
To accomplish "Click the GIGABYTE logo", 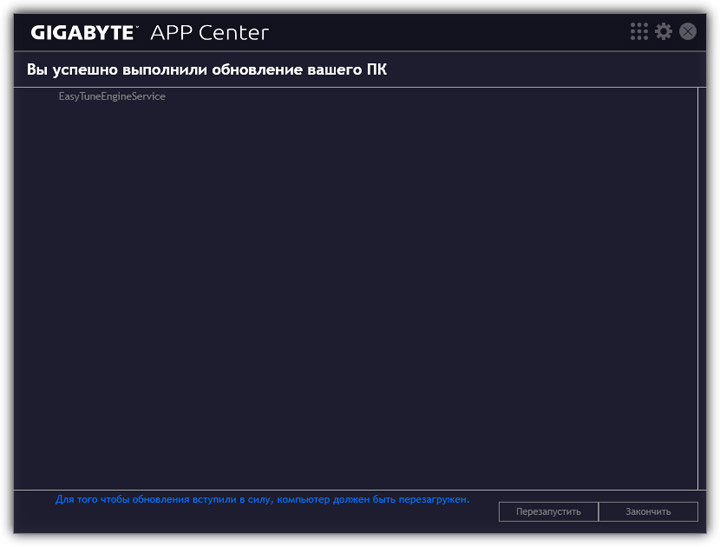I will 84,33.
